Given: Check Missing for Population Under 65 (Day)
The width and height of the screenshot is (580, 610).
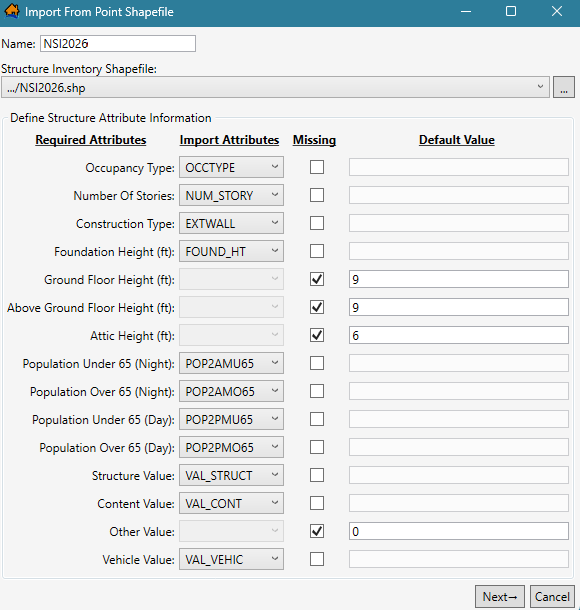Looking at the screenshot, I should (x=317, y=419).
